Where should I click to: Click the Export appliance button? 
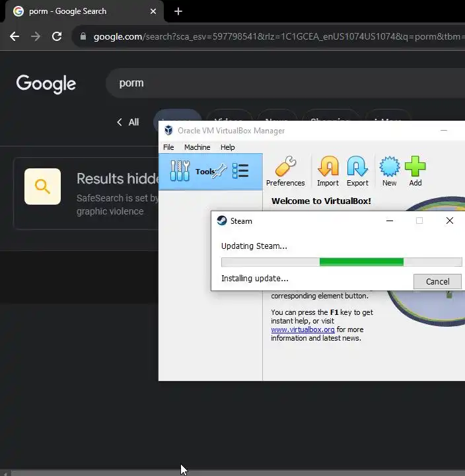(357, 172)
